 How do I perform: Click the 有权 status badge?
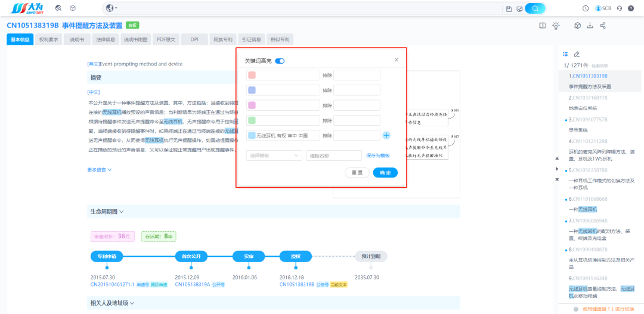tap(132, 26)
